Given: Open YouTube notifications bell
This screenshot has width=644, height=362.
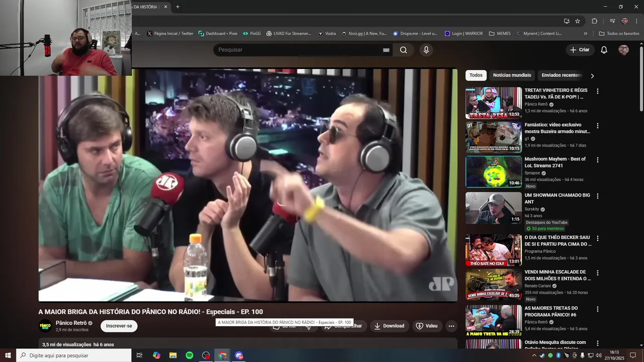Looking at the screenshot, I should coord(604,50).
